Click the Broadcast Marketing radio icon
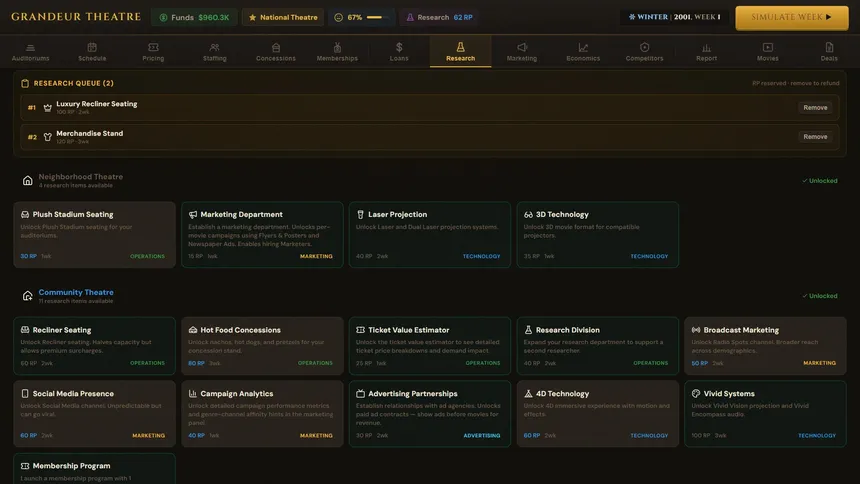Image resolution: width=860 pixels, height=484 pixels. tap(696, 330)
